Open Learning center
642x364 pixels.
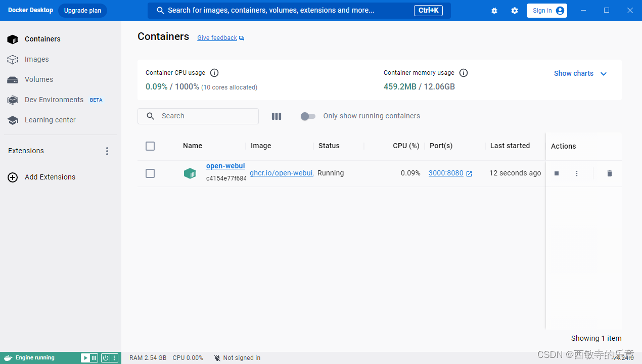[61, 120]
